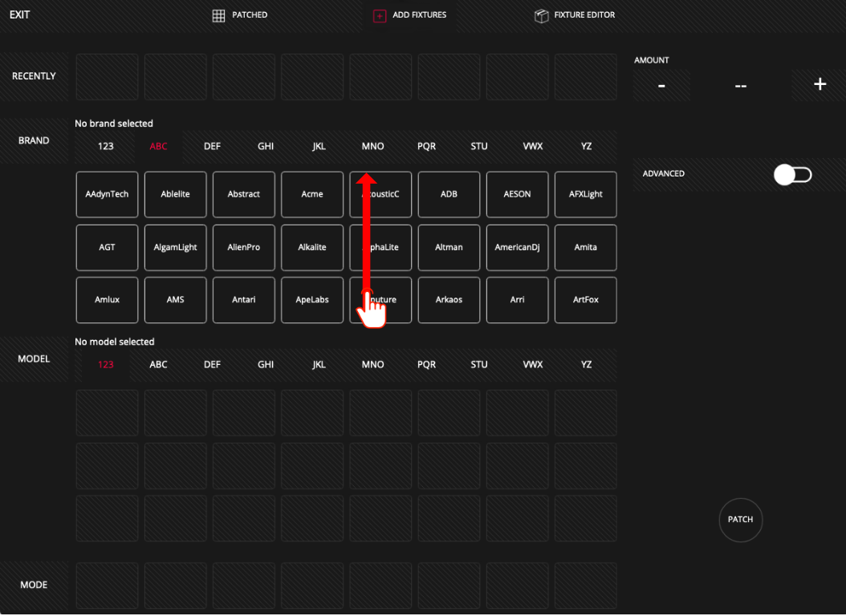Click the Recently section label
846x616 pixels.
pos(34,76)
